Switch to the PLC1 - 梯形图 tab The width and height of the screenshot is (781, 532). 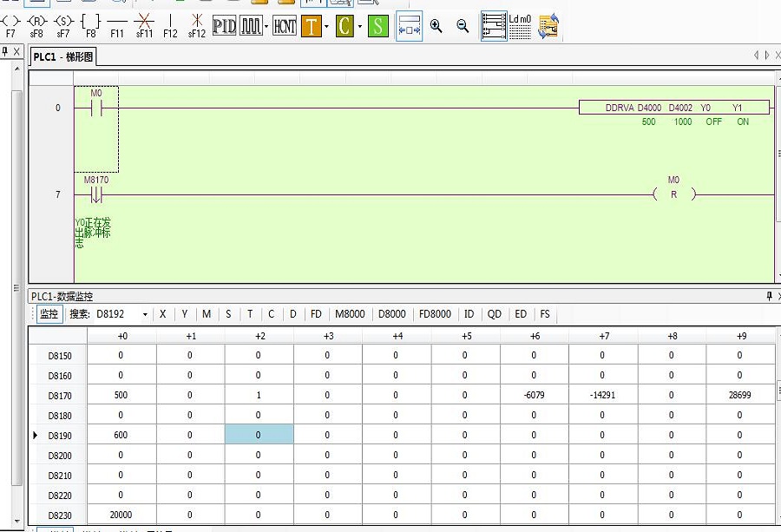[62, 57]
